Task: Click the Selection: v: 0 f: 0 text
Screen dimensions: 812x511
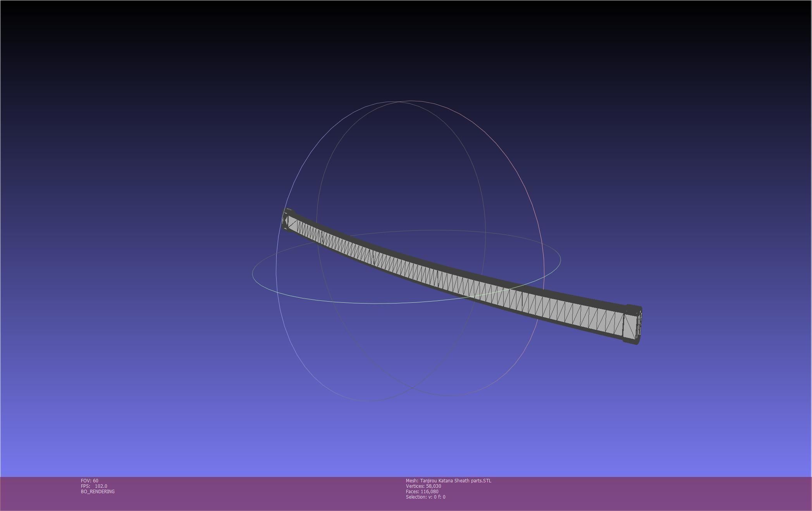Action: 425,497
